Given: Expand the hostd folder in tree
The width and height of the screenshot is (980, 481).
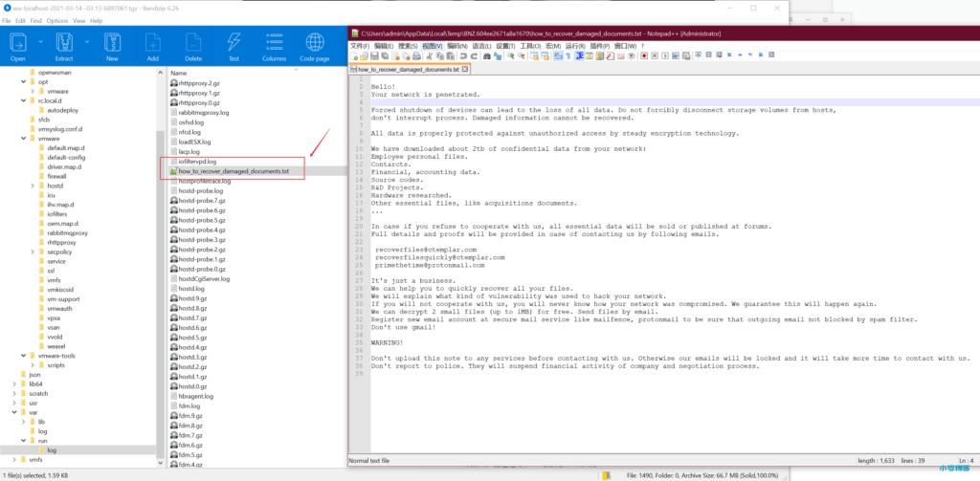Looking at the screenshot, I should 33,186.
